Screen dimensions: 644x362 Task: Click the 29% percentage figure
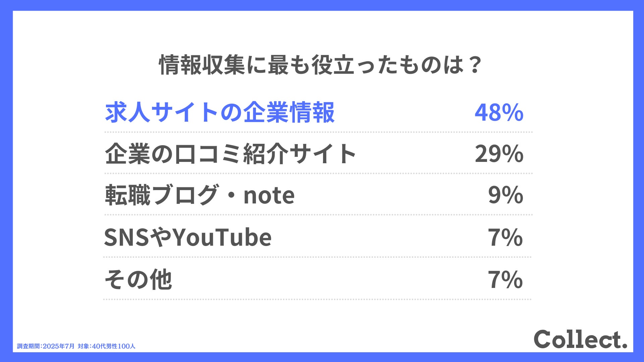(499, 154)
